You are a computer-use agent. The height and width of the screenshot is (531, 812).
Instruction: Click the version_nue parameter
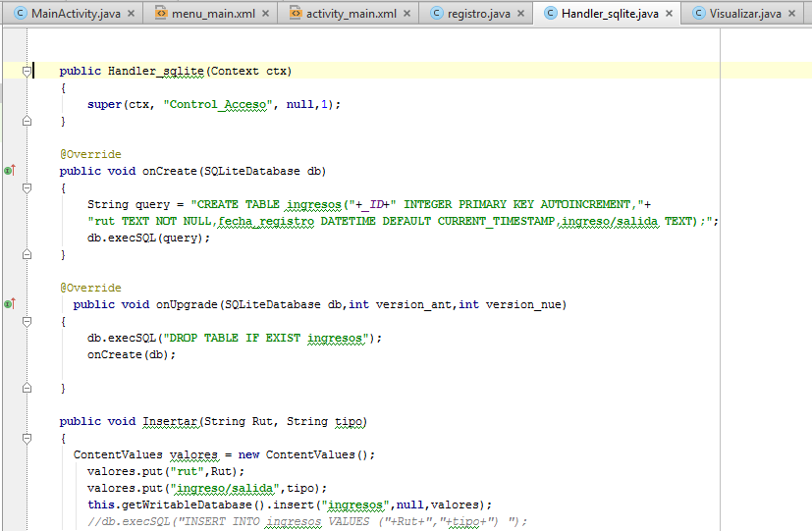[523, 305]
